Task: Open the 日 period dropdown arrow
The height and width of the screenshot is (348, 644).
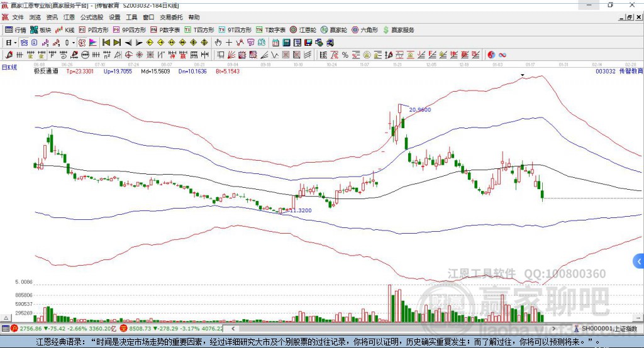Action: coord(15,43)
